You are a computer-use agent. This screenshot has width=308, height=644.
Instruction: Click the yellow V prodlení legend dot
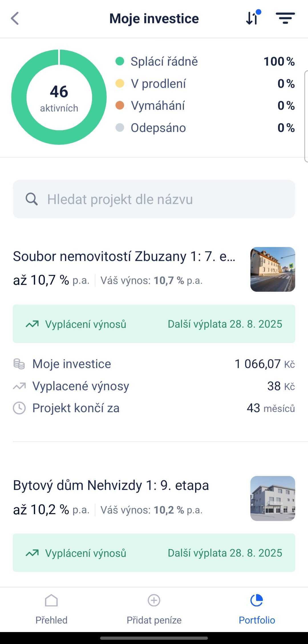(x=120, y=83)
